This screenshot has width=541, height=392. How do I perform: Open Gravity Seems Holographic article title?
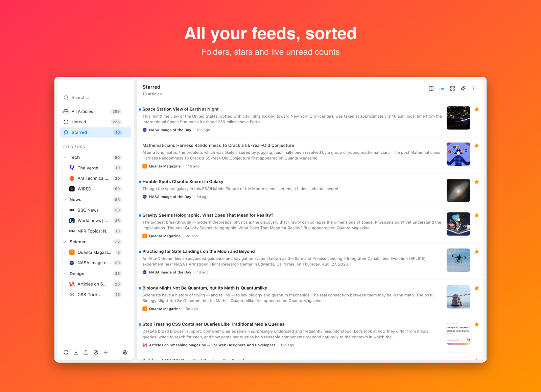click(x=208, y=215)
